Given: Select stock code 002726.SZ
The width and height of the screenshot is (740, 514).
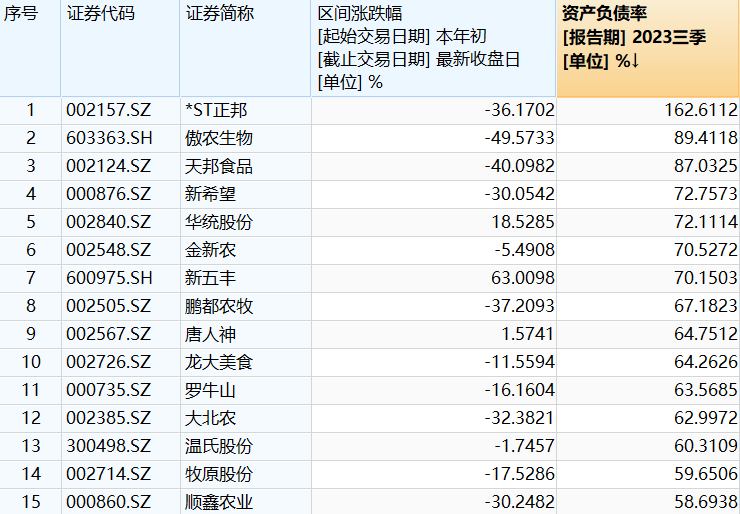Looking at the screenshot, I should 109,362.
